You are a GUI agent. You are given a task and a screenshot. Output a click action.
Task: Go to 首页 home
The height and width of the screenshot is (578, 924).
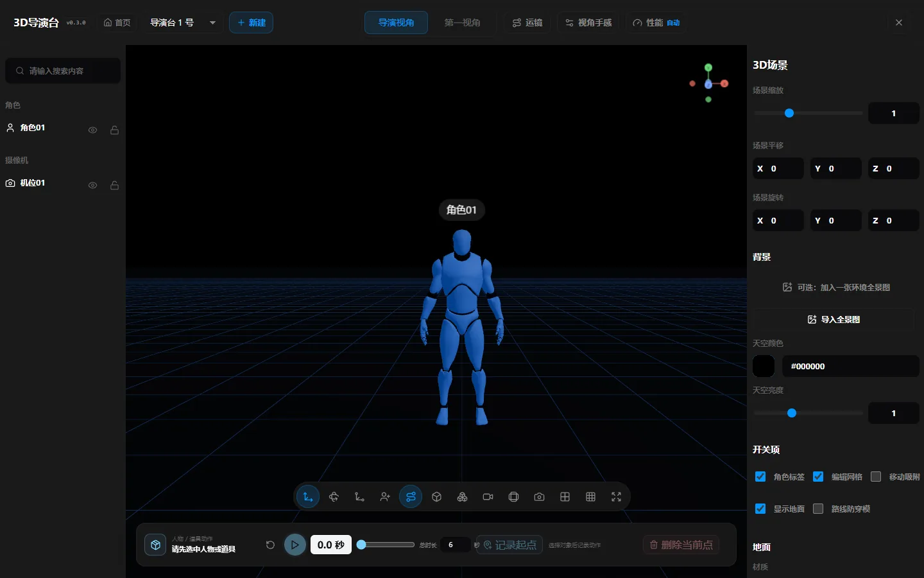coord(117,22)
